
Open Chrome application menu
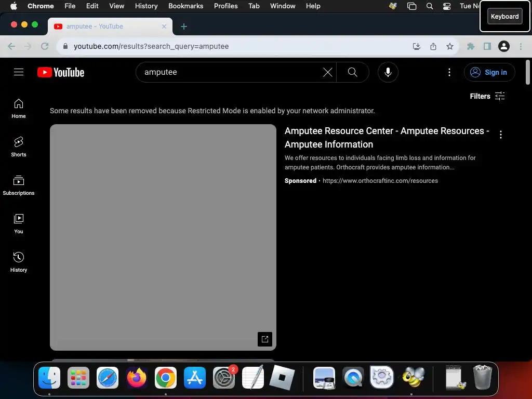point(41,6)
